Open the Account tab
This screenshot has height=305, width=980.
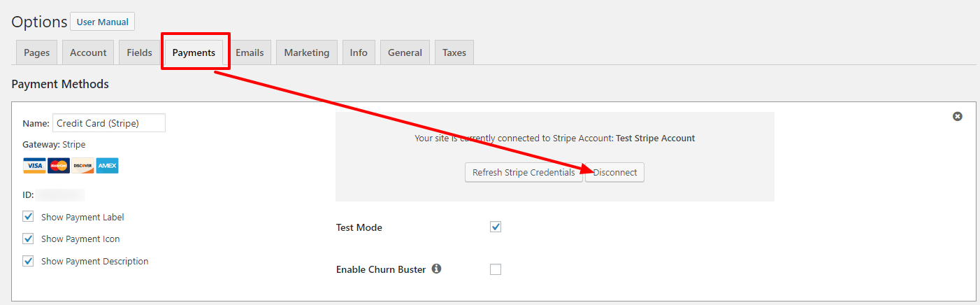pos(88,52)
